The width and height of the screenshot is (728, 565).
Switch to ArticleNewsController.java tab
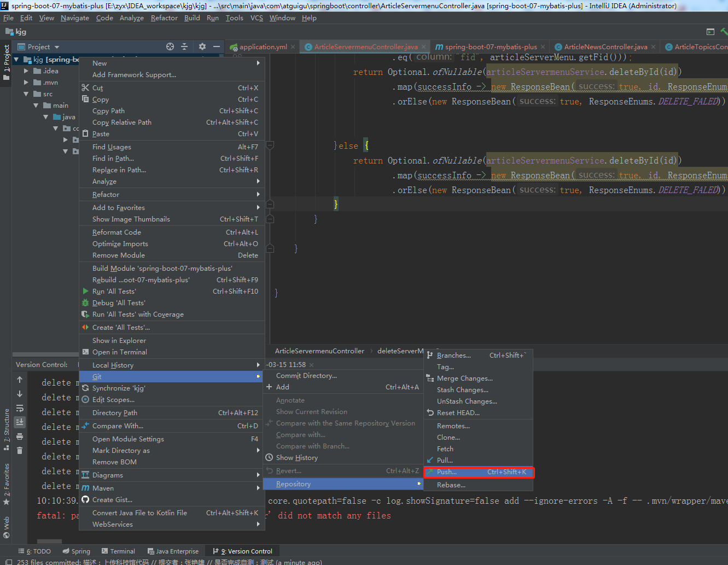coord(605,47)
